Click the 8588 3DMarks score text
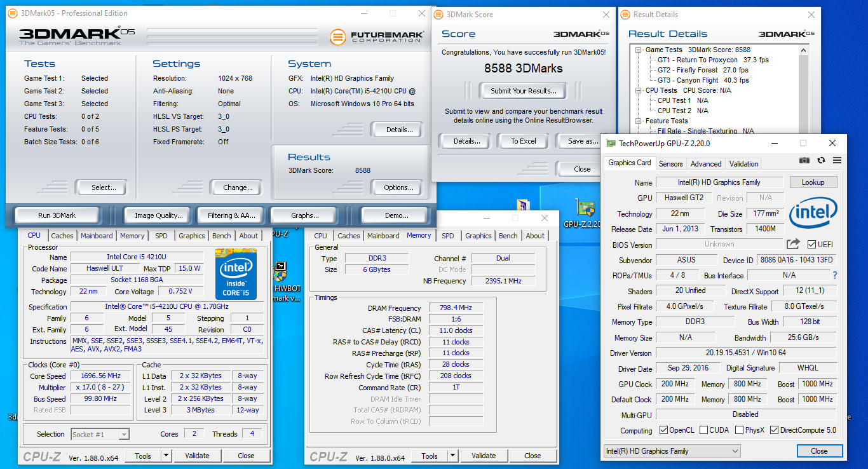This screenshot has width=868, height=469. [524, 68]
